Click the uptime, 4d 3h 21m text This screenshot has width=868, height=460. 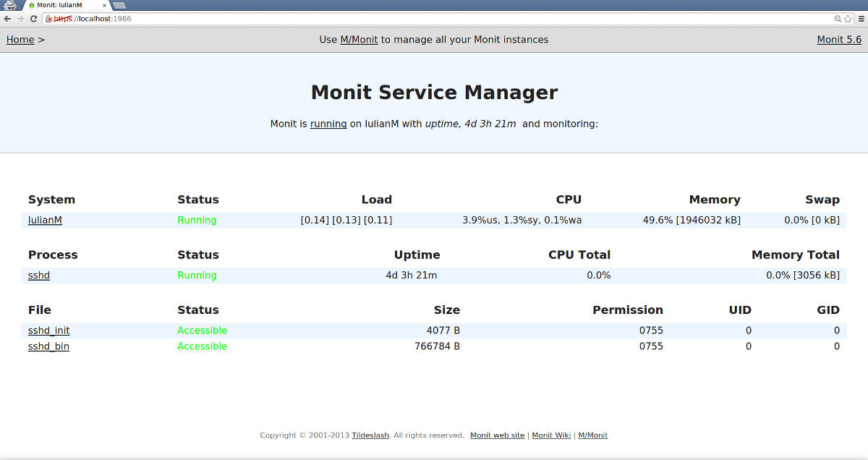point(470,124)
